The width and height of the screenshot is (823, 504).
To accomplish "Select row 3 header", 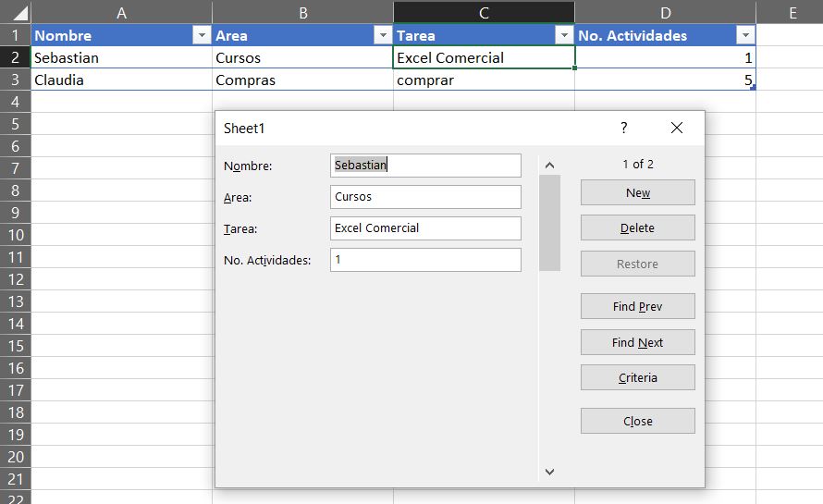I will pos(15,80).
